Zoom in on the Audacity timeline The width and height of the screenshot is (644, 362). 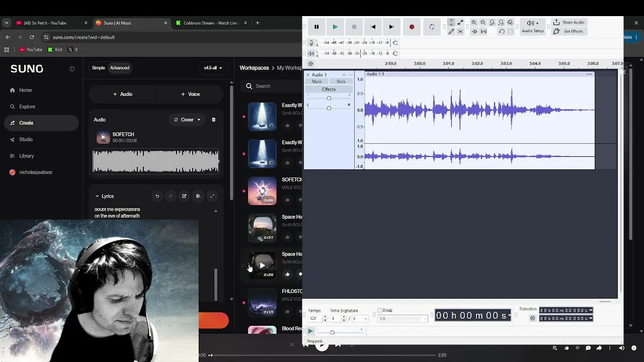coord(474,23)
